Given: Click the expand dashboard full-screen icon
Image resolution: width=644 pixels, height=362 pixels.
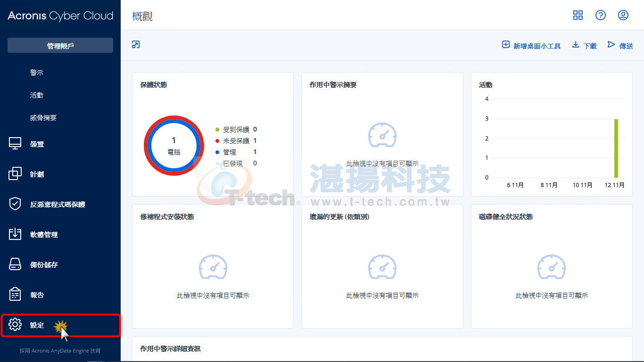Looking at the screenshot, I should [136, 45].
